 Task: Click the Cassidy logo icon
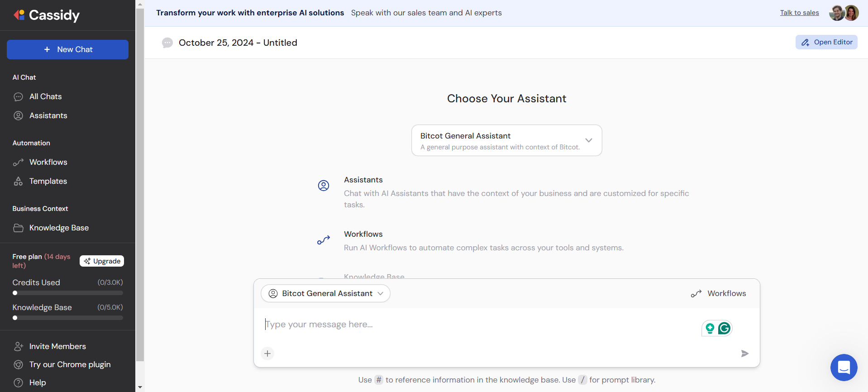point(19,15)
